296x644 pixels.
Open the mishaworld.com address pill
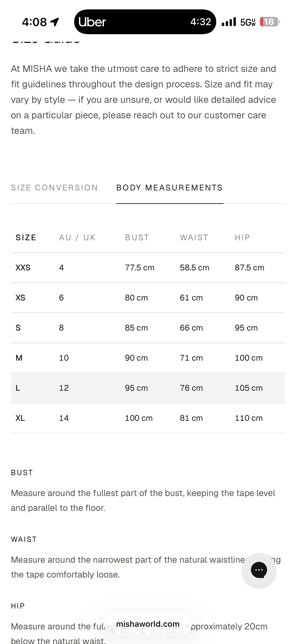click(148, 624)
